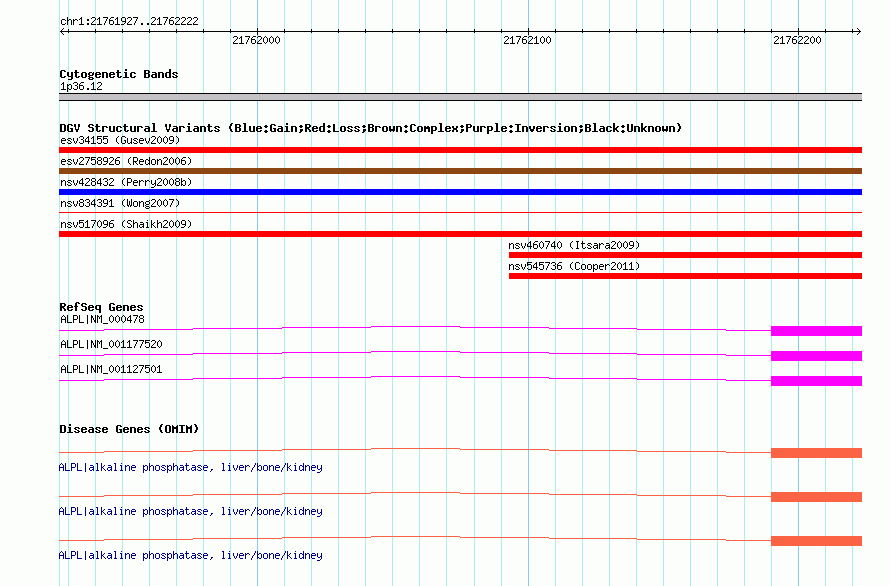890x586 pixels.
Task: Click the nsv545736 (Cooper2011) label
Action: (x=574, y=266)
